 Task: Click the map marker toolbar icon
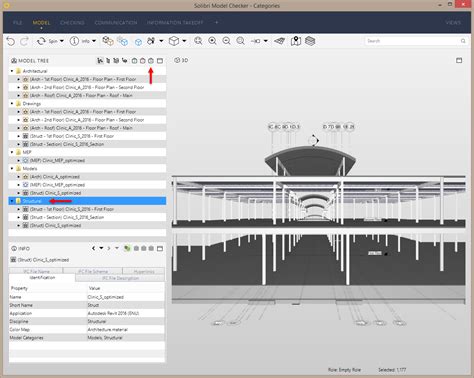296,41
